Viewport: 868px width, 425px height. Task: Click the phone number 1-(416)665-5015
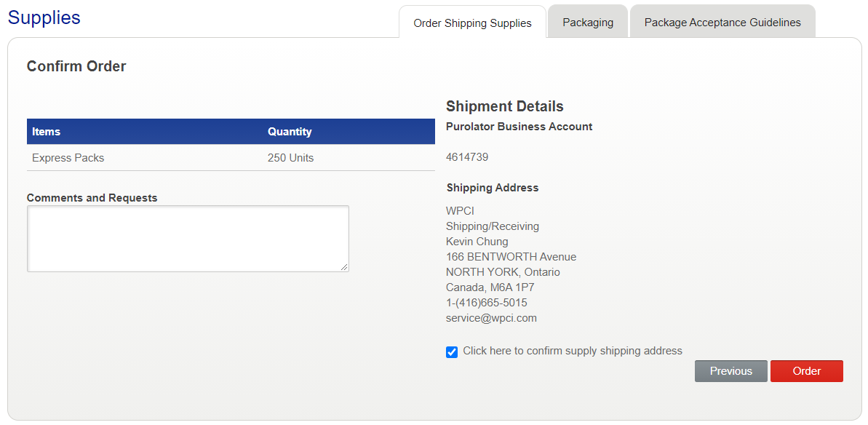[x=487, y=303]
